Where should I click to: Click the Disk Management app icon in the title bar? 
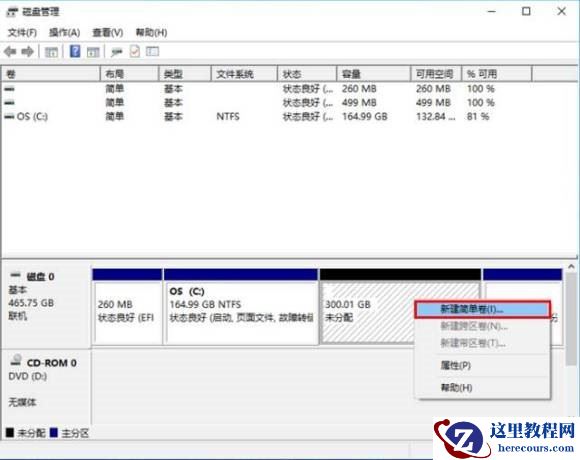[12, 12]
